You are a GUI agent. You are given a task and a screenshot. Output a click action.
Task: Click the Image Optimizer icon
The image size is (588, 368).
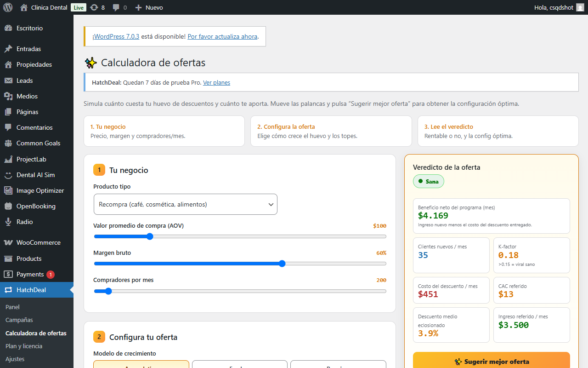coord(8,190)
